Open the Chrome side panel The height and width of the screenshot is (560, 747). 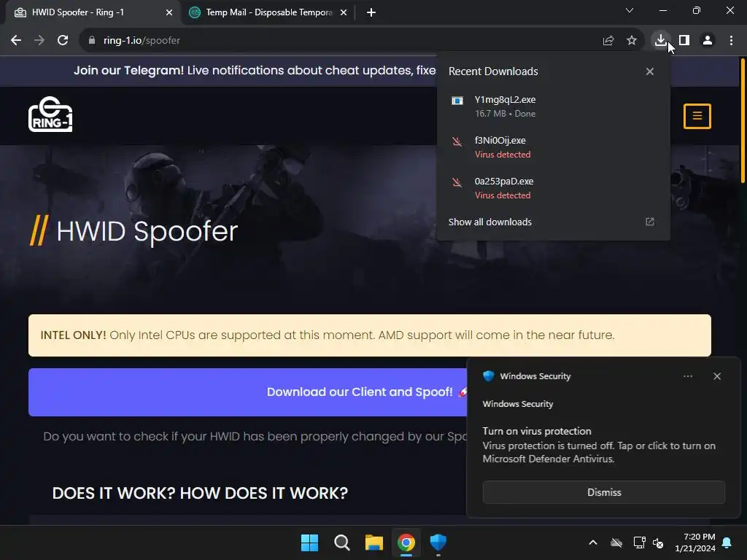click(x=684, y=41)
